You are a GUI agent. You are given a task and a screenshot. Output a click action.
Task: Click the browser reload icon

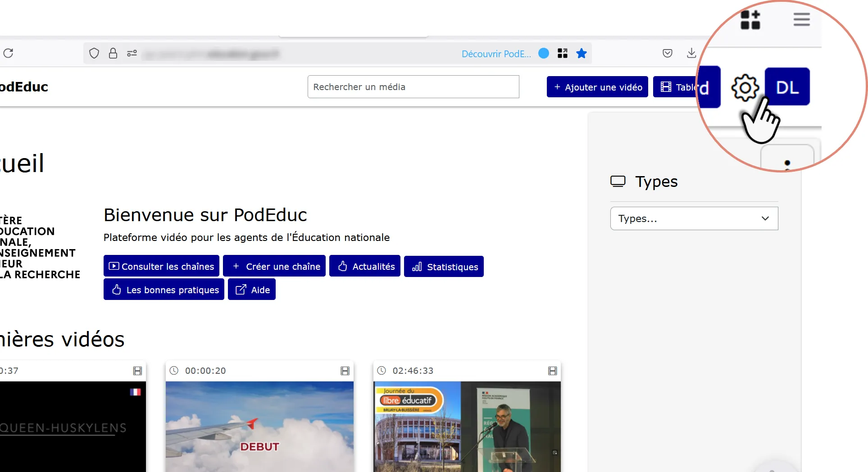coord(8,53)
